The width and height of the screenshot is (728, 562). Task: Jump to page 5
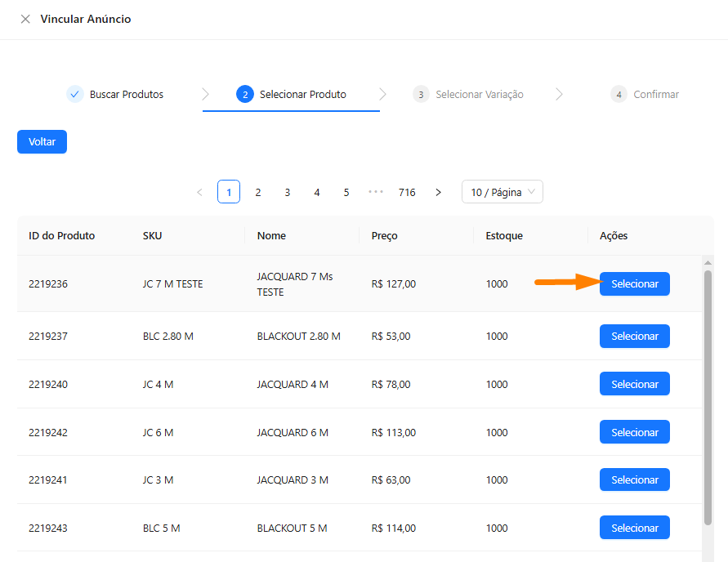point(346,192)
